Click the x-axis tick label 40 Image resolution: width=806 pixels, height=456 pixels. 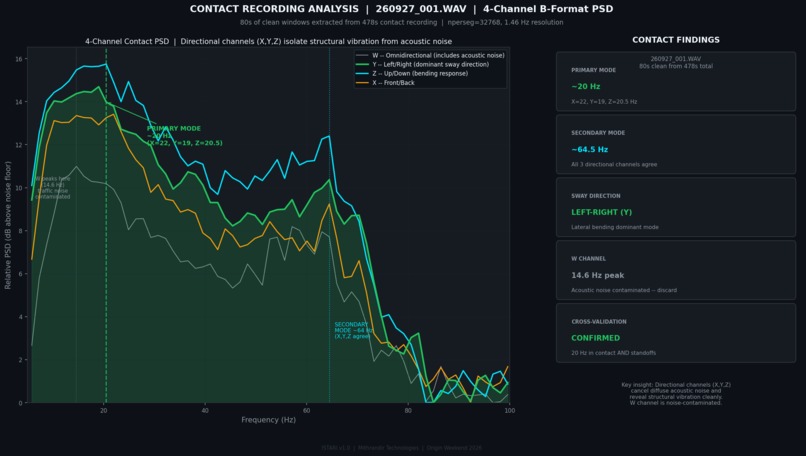(x=205, y=410)
